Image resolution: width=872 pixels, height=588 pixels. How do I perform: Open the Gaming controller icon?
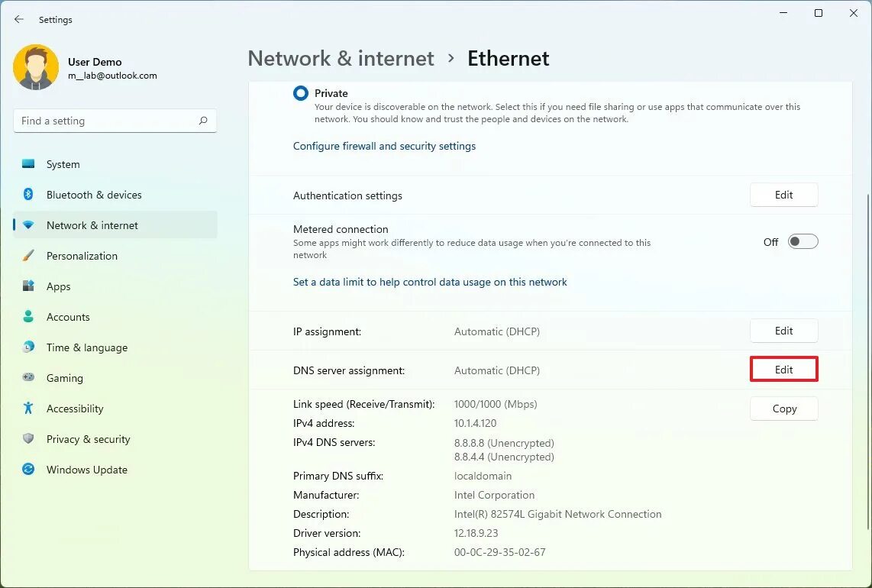[x=28, y=378]
